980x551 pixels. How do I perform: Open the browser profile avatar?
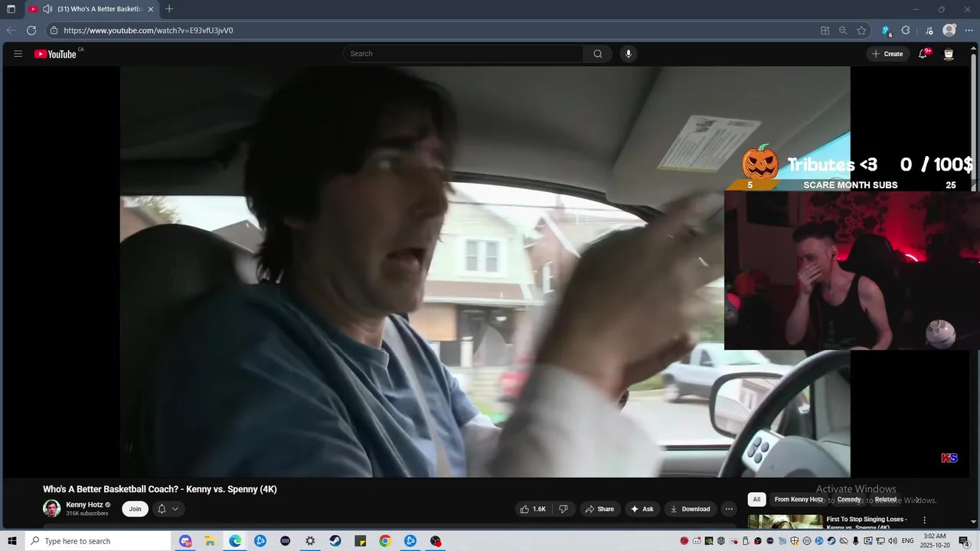[949, 31]
